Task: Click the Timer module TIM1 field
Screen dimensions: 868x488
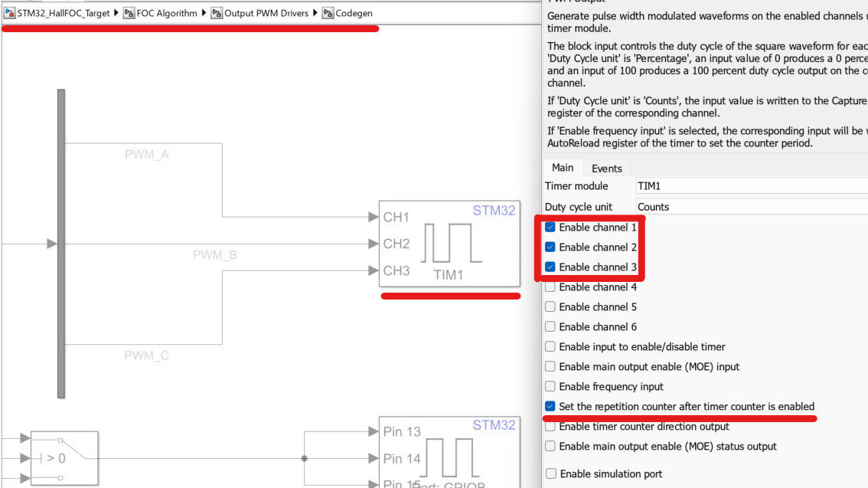Action: point(750,186)
